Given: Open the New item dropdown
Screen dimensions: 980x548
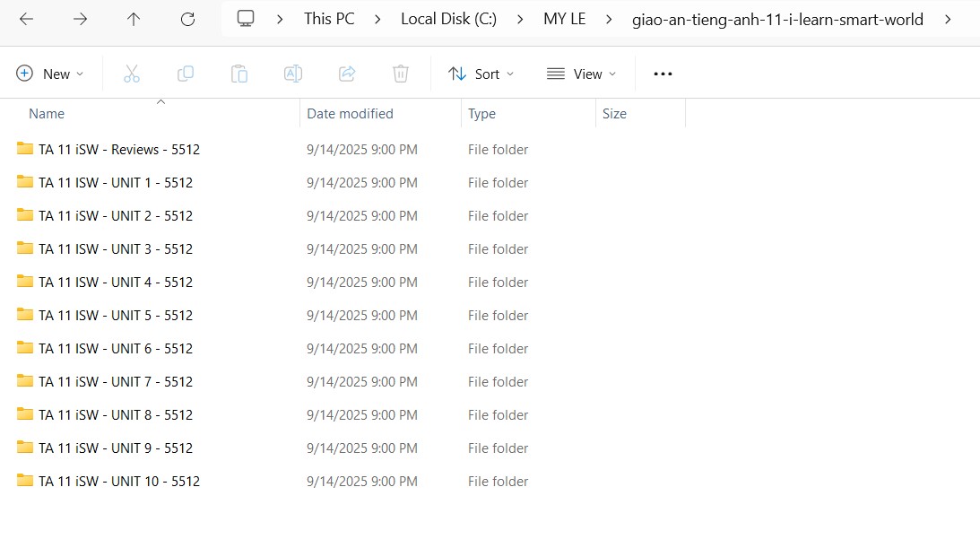Looking at the screenshot, I should click(50, 74).
